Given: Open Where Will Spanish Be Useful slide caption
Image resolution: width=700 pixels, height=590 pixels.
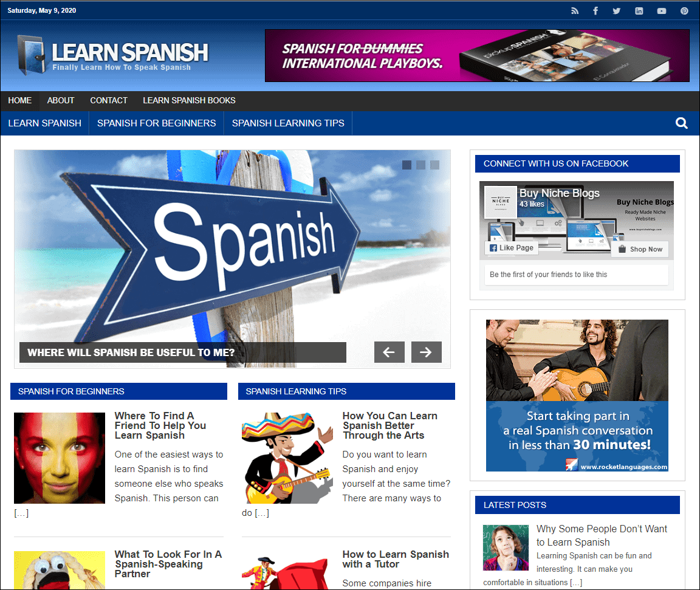Looking at the screenshot, I should tap(182, 352).
